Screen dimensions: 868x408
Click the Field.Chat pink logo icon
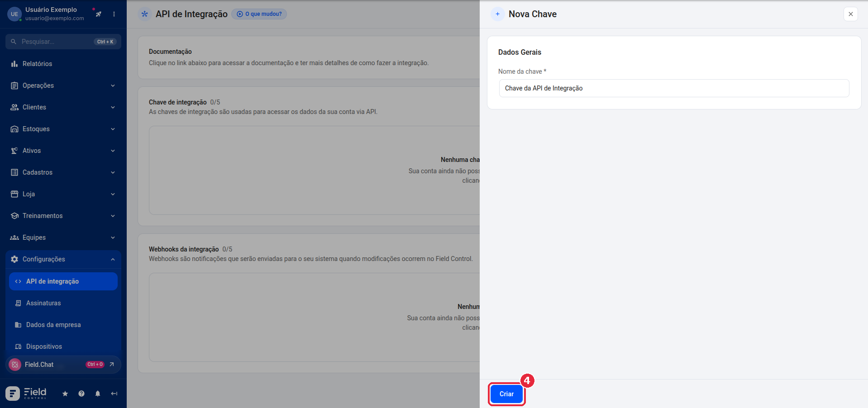click(15, 365)
